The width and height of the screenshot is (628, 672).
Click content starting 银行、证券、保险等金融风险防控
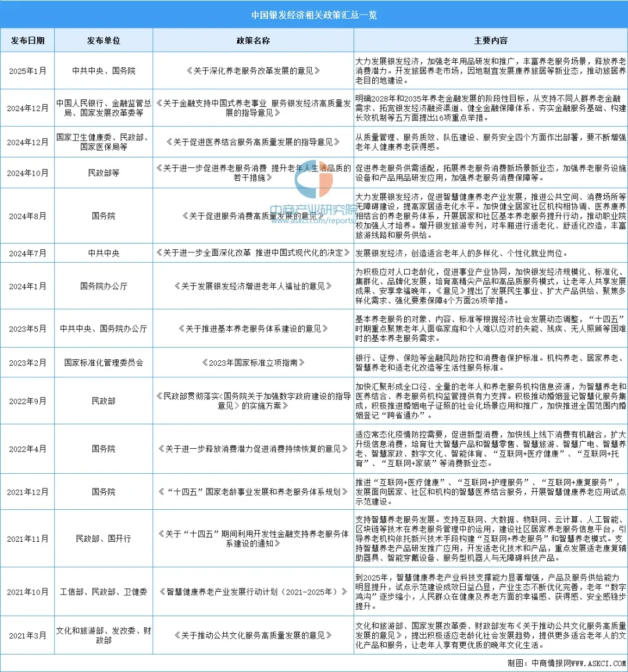click(490, 363)
